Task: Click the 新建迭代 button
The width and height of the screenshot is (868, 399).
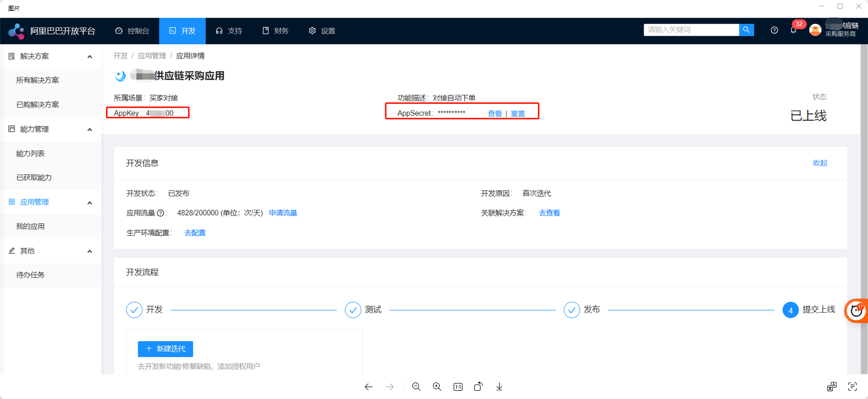Action: (165, 349)
